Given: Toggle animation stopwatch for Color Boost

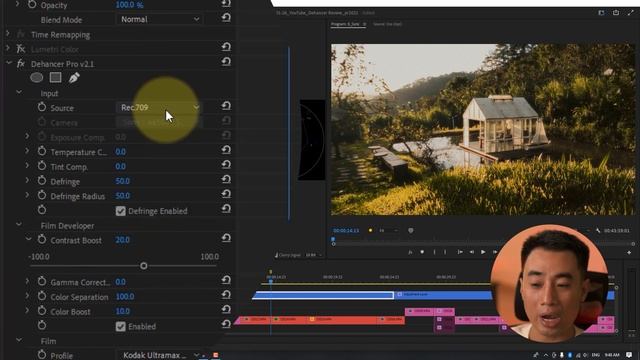Looking at the screenshot, I should 42,311.
